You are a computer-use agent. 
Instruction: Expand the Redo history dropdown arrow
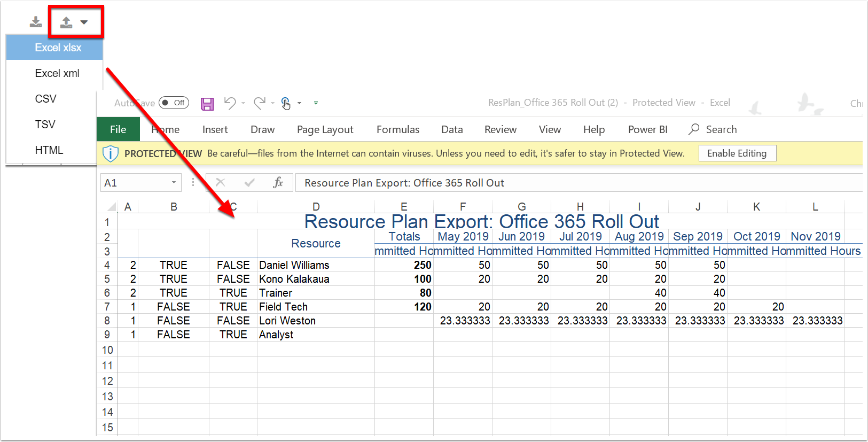click(x=272, y=103)
